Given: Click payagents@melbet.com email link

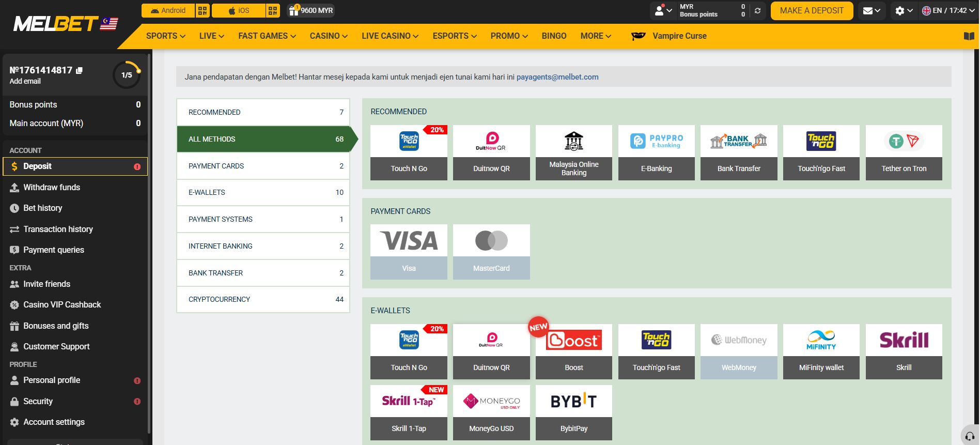Looking at the screenshot, I should coord(557,77).
